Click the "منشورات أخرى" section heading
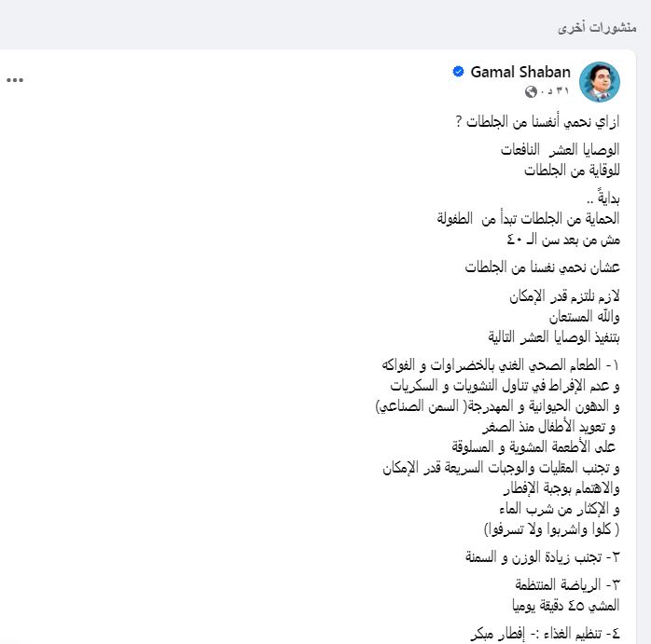 pyautogui.click(x=597, y=27)
